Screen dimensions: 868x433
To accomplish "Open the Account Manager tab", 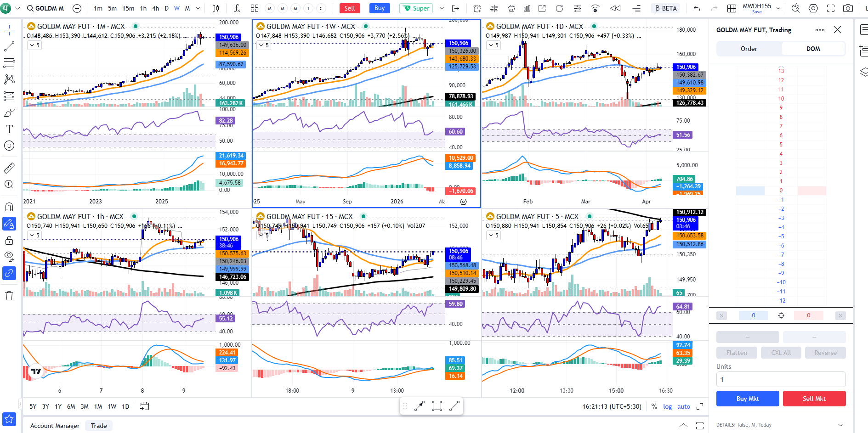I will tap(55, 426).
